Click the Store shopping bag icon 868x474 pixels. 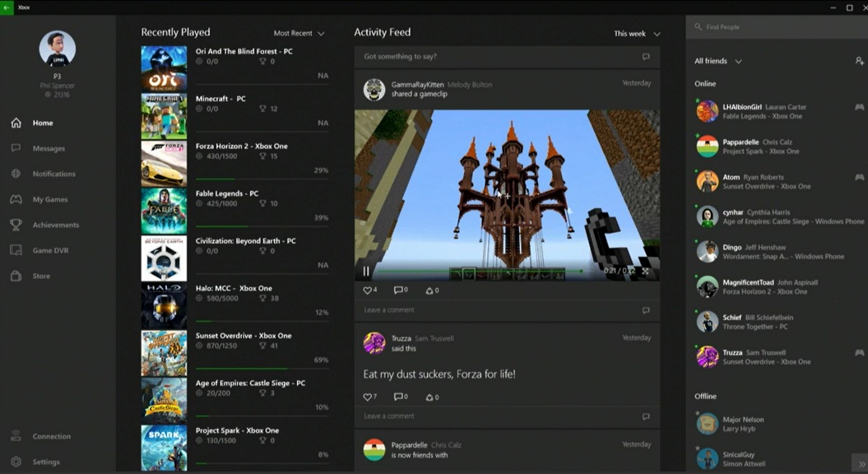click(x=16, y=276)
